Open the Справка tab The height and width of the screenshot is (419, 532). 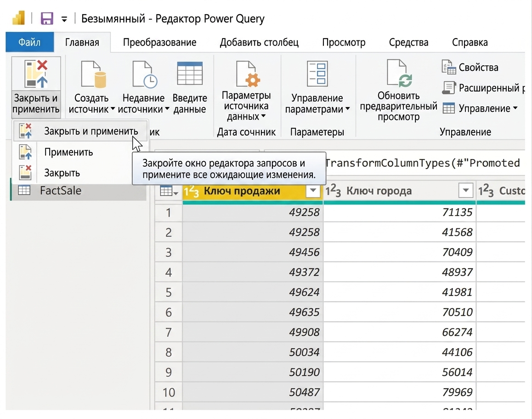click(x=470, y=42)
